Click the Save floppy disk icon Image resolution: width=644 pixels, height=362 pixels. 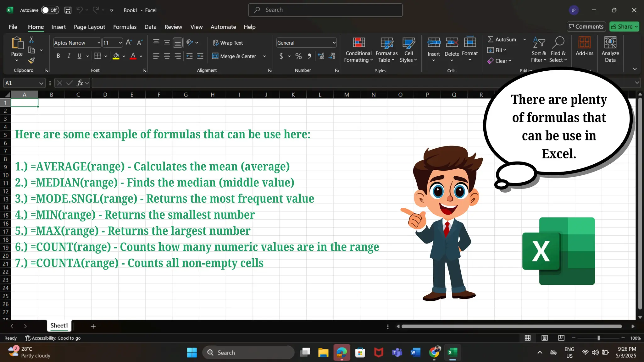[68, 10]
